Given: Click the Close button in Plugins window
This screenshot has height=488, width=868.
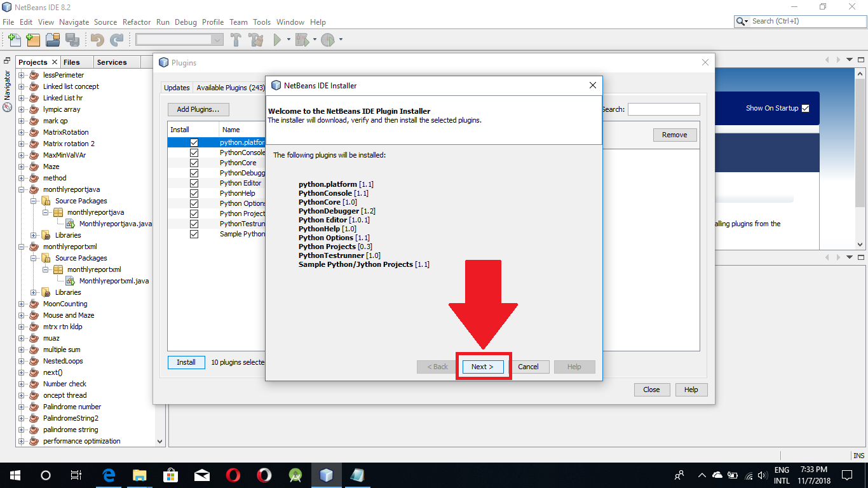Looking at the screenshot, I should (x=651, y=390).
